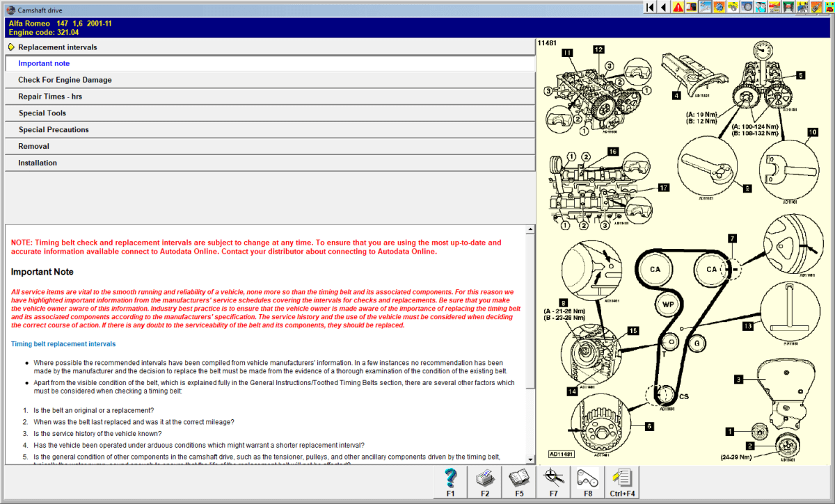The image size is (835, 504).
Task: Click the vehicle title Alfa Romeo 147 1,6 2001-11
Action: pos(60,23)
